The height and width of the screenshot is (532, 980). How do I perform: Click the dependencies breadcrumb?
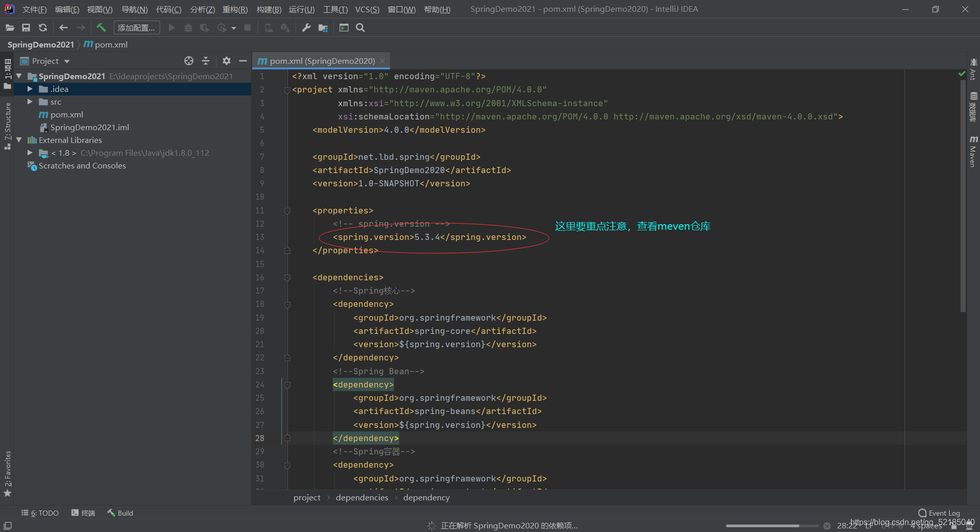362,498
